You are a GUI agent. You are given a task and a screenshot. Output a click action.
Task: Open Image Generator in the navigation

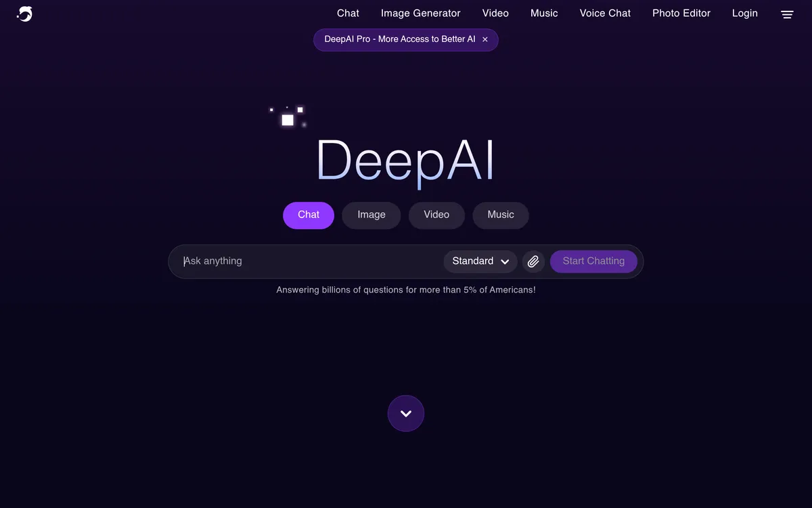click(421, 14)
